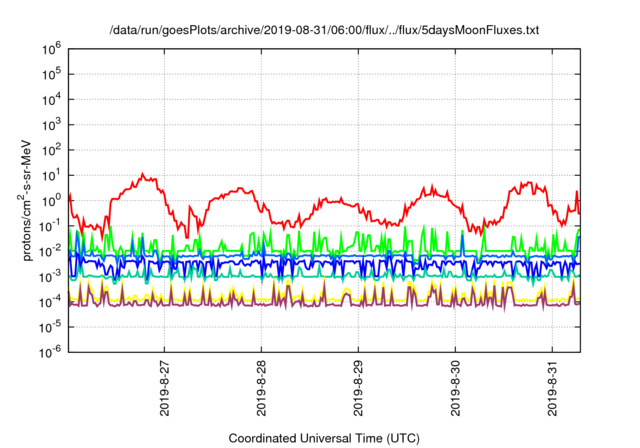This screenshot has height=448, width=640.
Task: Click the file path title above the plot
Action: (x=324, y=30)
